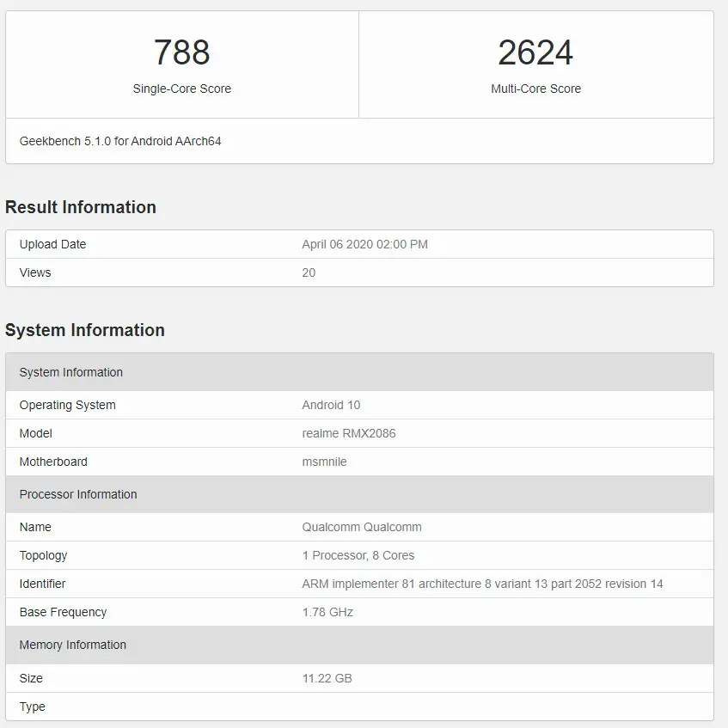Click the memory Size label

(31, 678)
